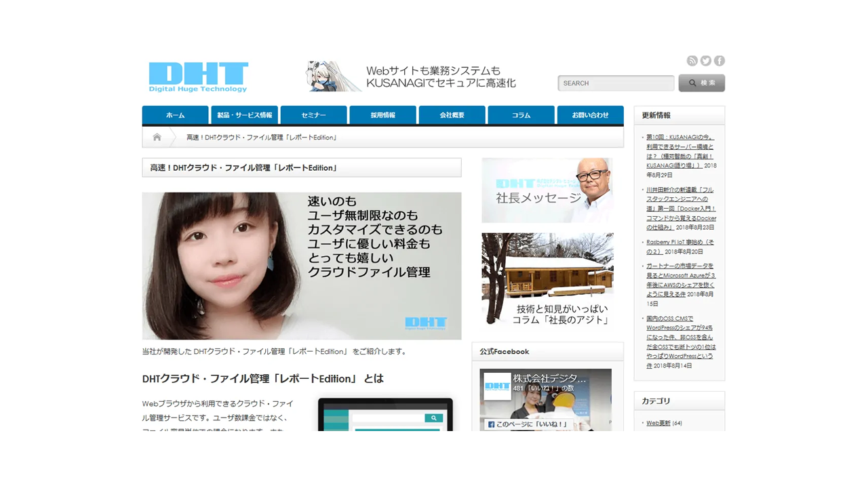
Task: Open the 採用情報 menu item
Action: [383, 115]
